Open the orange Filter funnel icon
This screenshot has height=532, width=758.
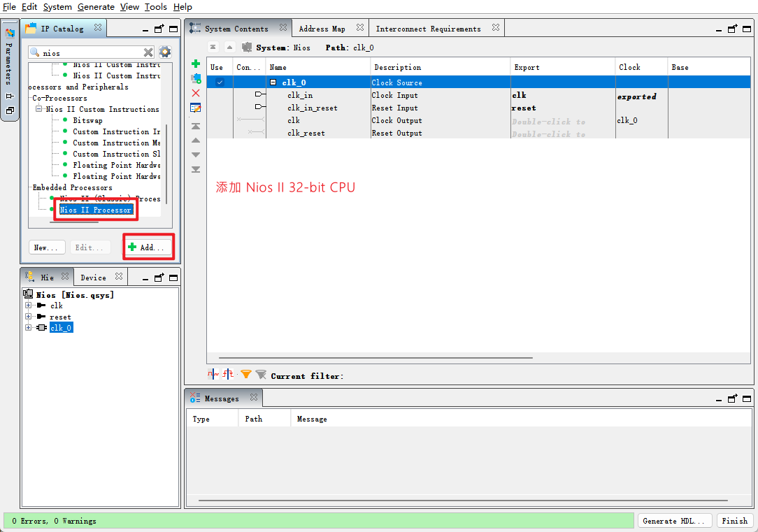point(245,374)
